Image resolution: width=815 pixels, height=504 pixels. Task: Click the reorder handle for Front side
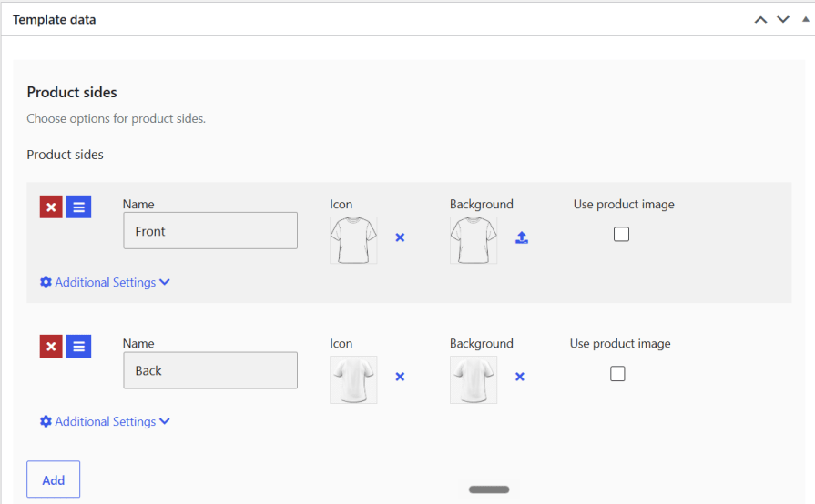click(x=78, y=207)
